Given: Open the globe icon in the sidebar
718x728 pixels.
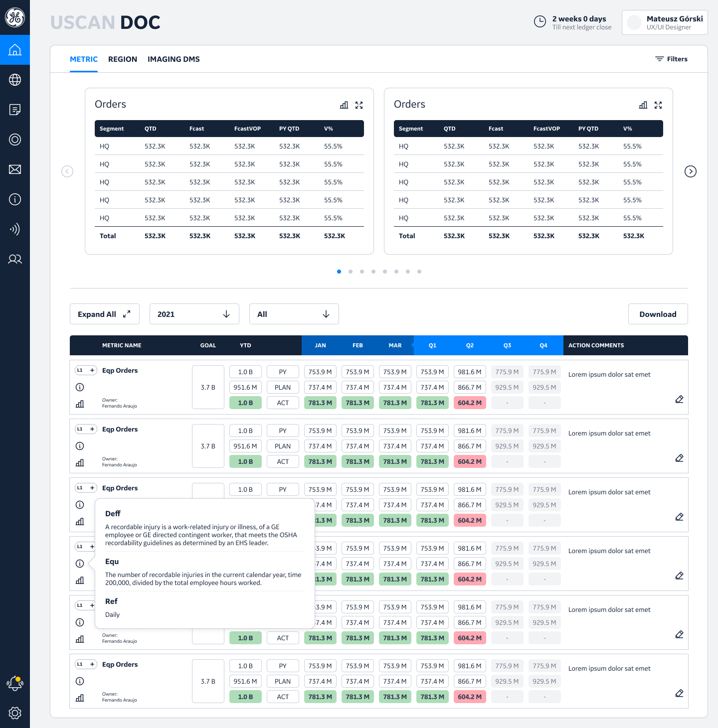Looking at the screenshot, I should tap(15, 80).
